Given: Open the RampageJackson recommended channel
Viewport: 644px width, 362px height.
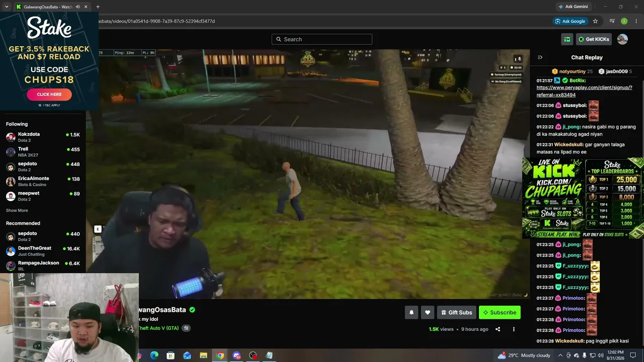Looking at the screenshot, I should click(43, 265).
